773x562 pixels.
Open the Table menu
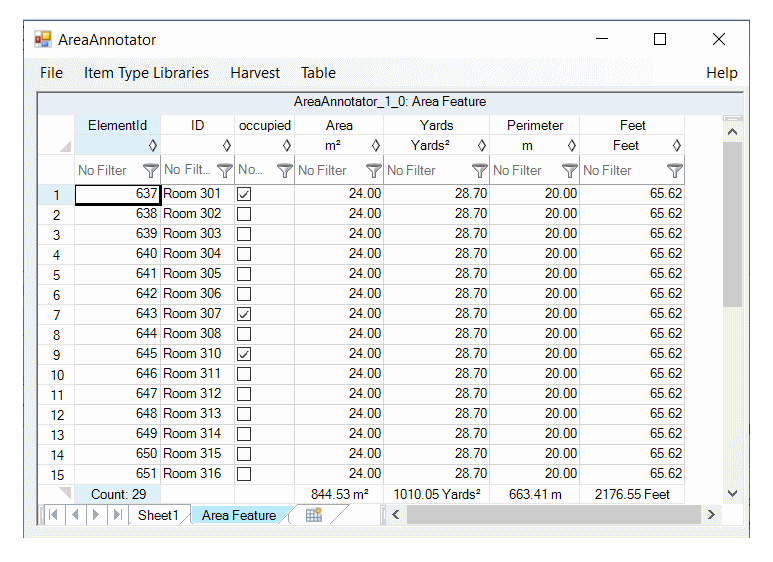318,73
